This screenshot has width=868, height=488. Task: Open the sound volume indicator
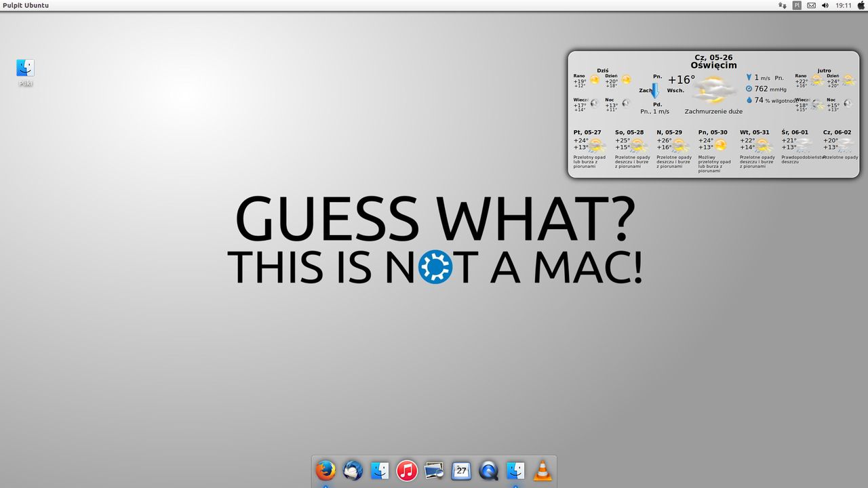coord(825,5)
